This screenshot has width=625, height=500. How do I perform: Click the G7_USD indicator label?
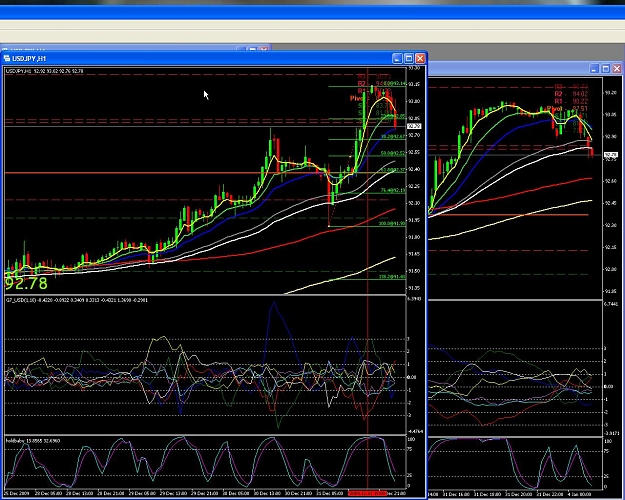pos(77,300)
